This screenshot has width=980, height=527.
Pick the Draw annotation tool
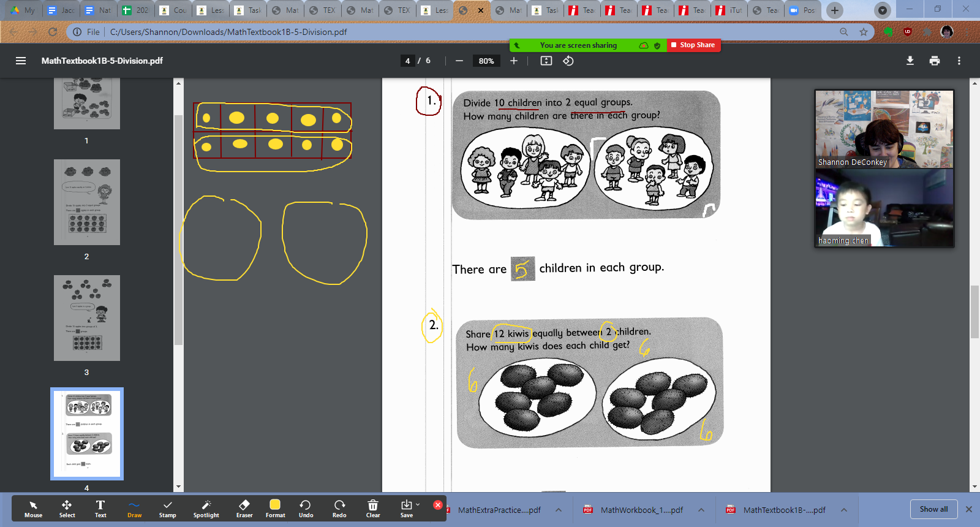pos(134,509)
